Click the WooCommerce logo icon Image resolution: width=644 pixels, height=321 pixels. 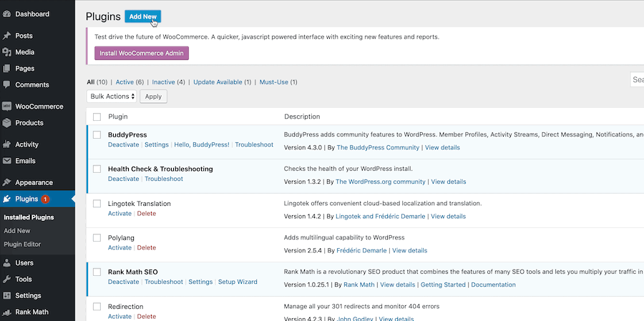point(7,107)
